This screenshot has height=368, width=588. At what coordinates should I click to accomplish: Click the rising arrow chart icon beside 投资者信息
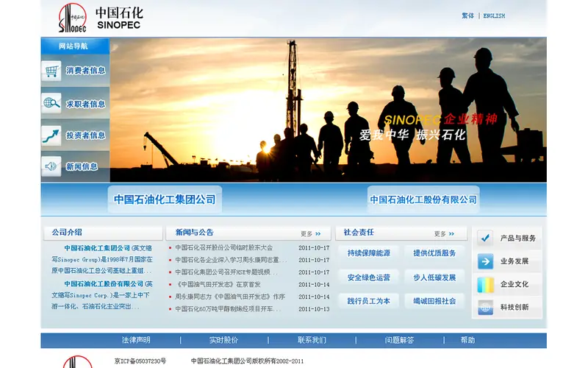point(51,135)
